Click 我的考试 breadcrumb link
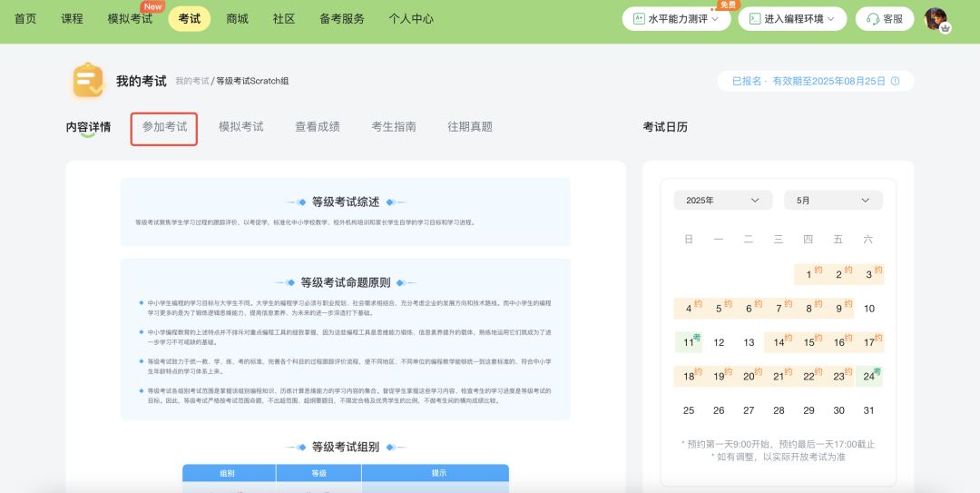980x493 pixels. (191, 82)
